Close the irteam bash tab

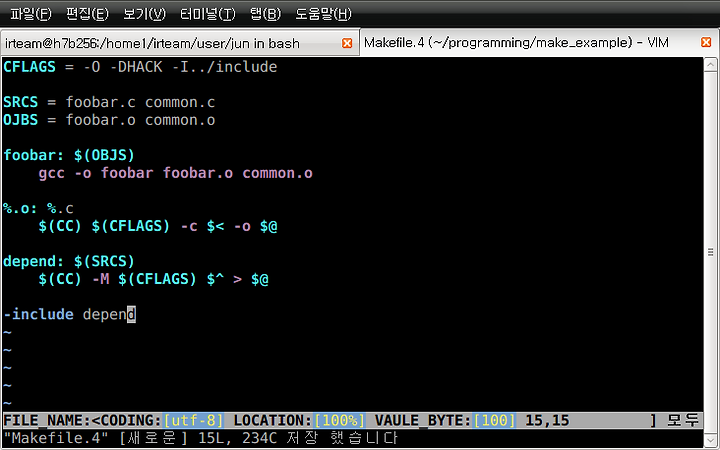347,43
